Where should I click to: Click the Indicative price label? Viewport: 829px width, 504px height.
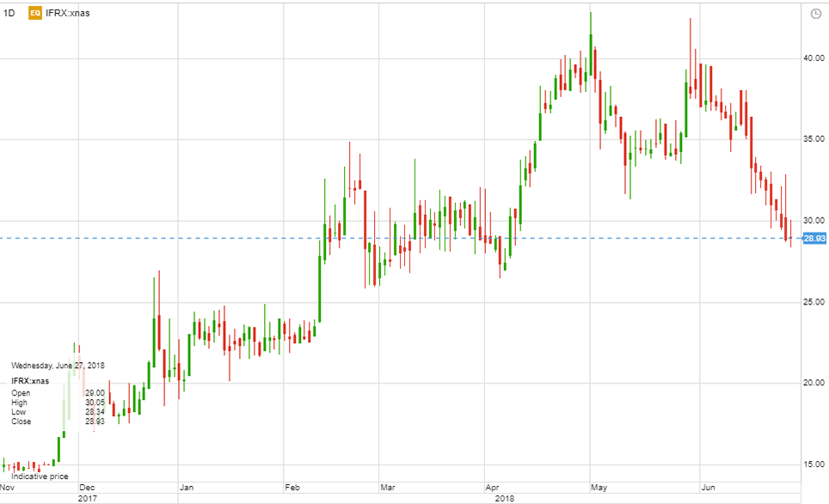tap(40, 476)
